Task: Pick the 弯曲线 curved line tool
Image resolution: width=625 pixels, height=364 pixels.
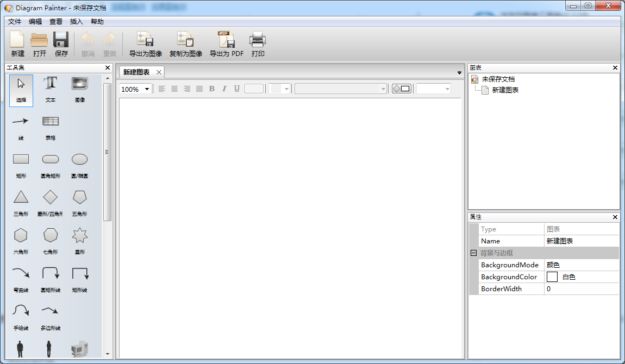Action: click(21, 280)
